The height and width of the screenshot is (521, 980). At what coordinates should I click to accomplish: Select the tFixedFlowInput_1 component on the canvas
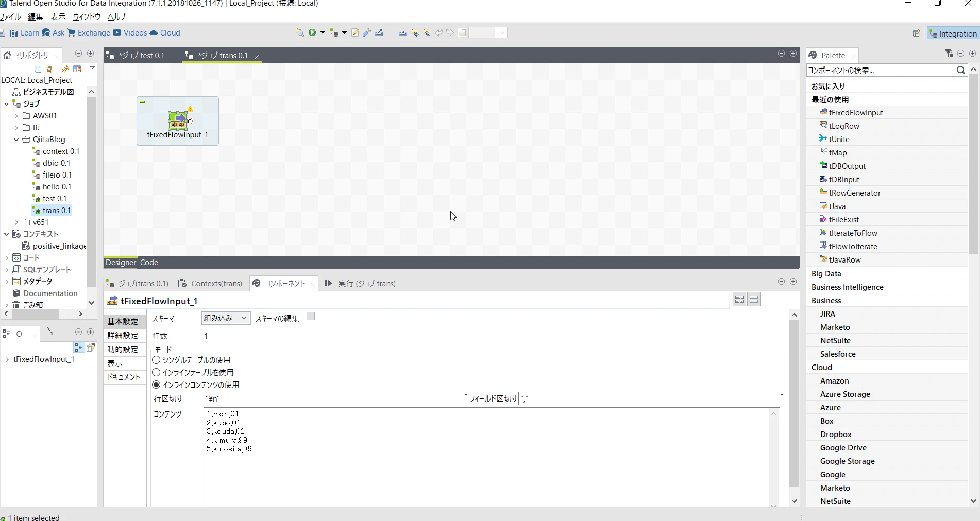(178, 121)
